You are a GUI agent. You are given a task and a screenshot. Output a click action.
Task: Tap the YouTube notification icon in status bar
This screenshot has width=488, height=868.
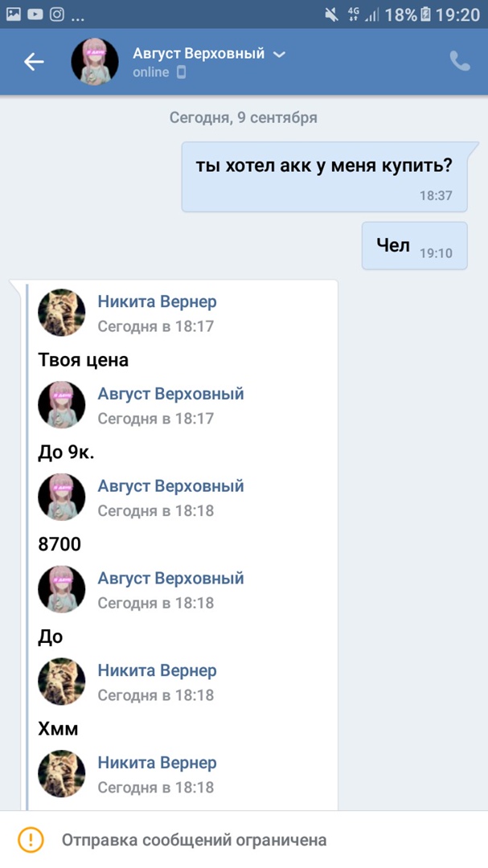(x=35, y=14)
